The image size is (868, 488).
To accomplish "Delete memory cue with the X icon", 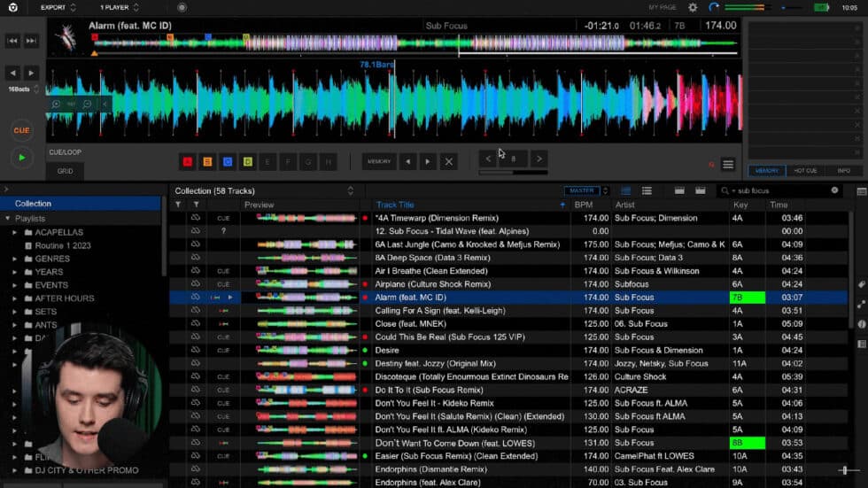I will pos(448,161).
